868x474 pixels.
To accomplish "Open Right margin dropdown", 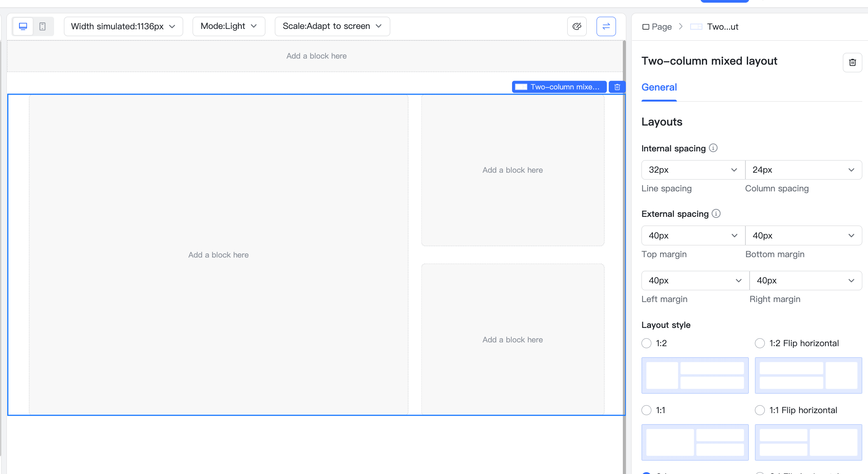I will pos(806,280).
